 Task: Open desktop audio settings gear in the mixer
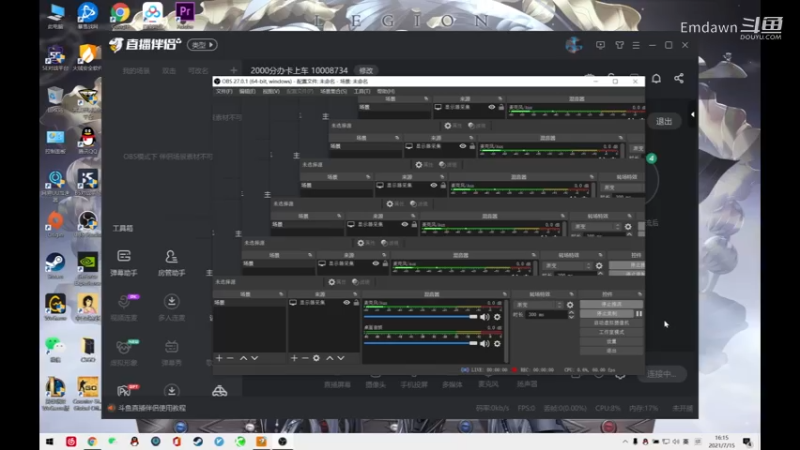click(497, 343)
